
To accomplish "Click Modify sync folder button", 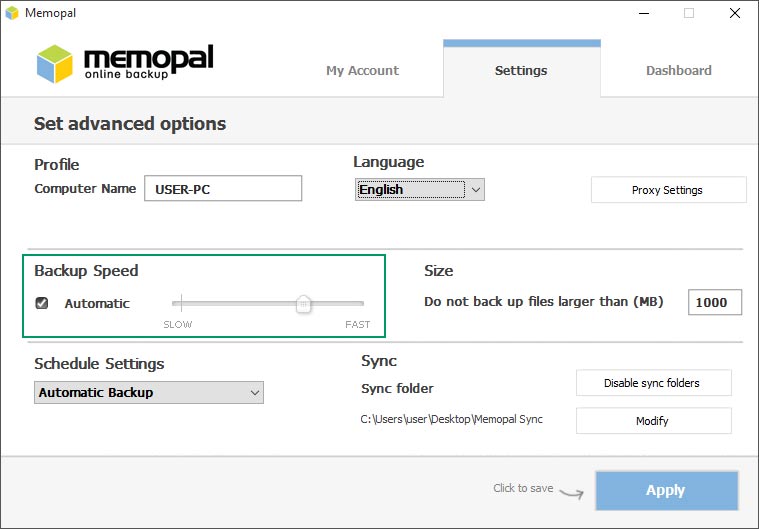I will (x=653, y=421).
